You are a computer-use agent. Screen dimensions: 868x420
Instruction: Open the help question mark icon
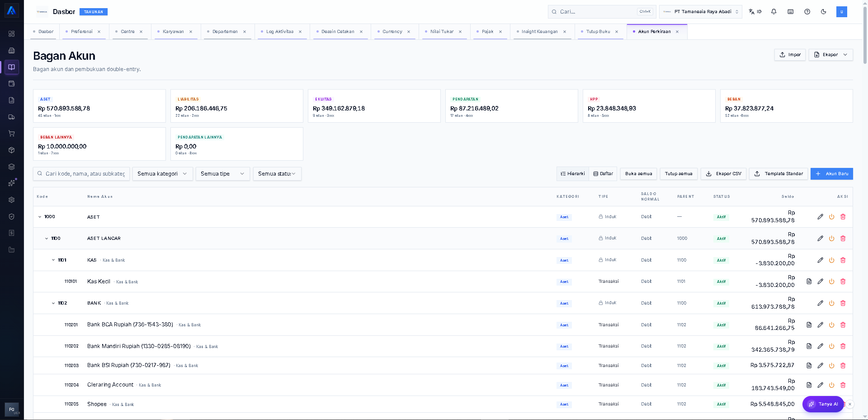pyautogui.click(x=807, y=12)
